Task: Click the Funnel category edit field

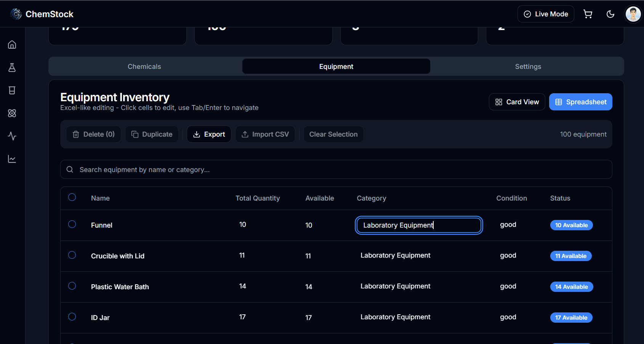Action: tap(419, 225)
